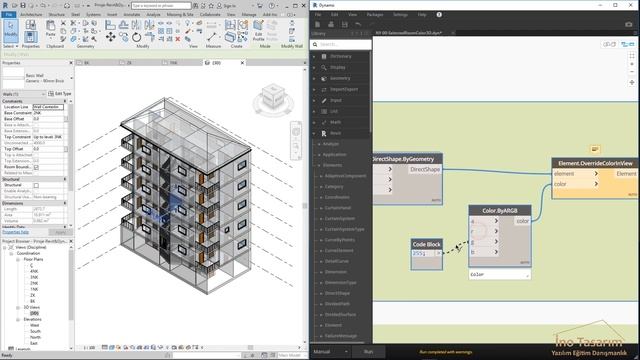Viewport: 640px width, 360px height.
Task: Click Dynamo camera export image icon
Action: coord(629,24)
